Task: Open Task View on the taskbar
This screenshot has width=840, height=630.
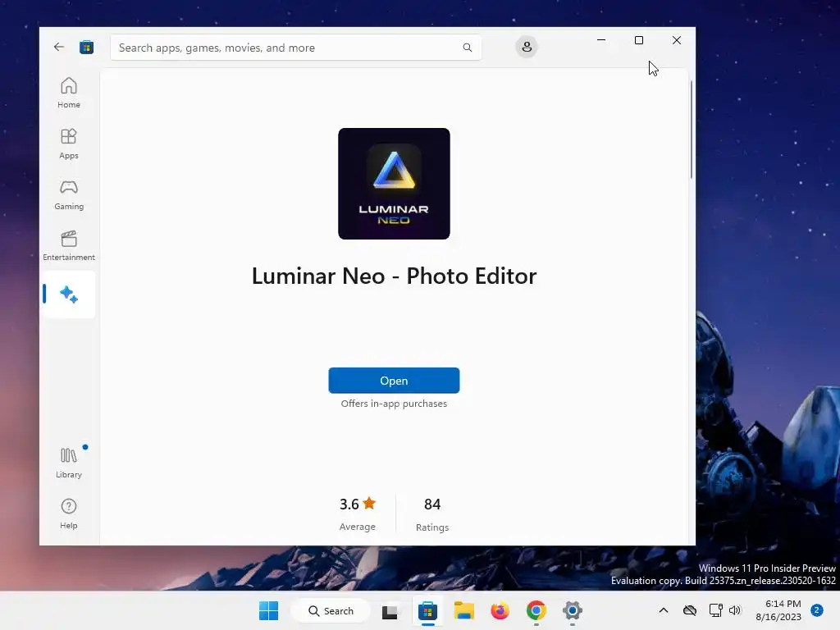Action: (x=390, y=610)
